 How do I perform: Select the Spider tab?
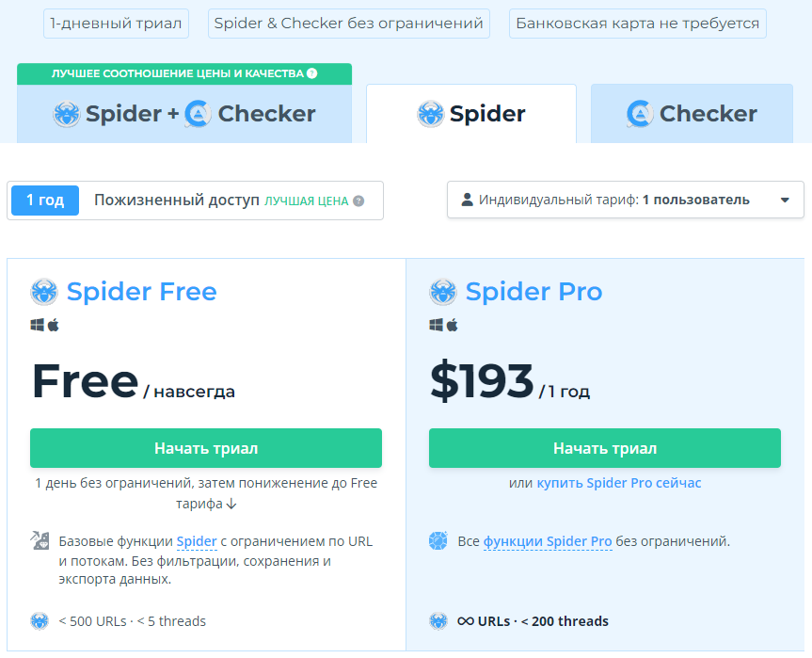tap(470, 114)
